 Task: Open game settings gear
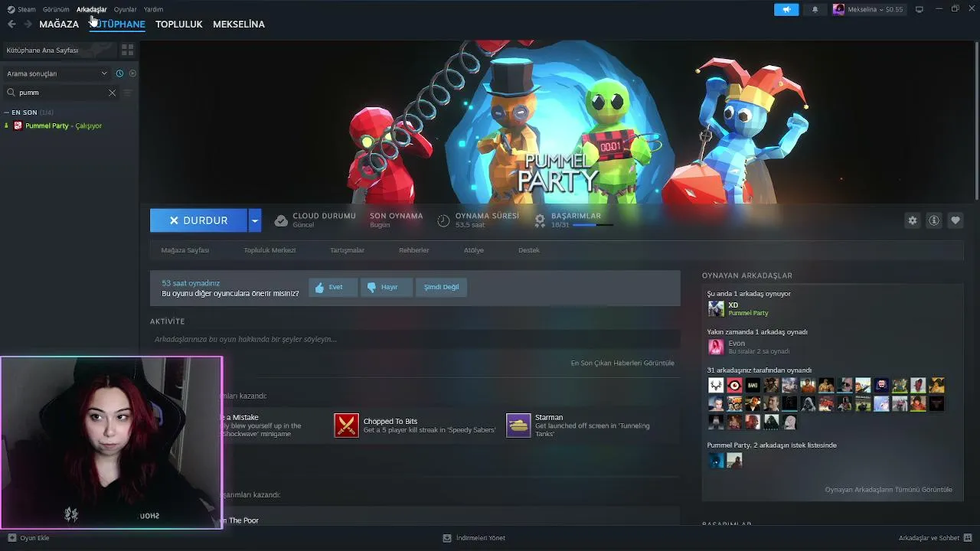tap(912, 220)
